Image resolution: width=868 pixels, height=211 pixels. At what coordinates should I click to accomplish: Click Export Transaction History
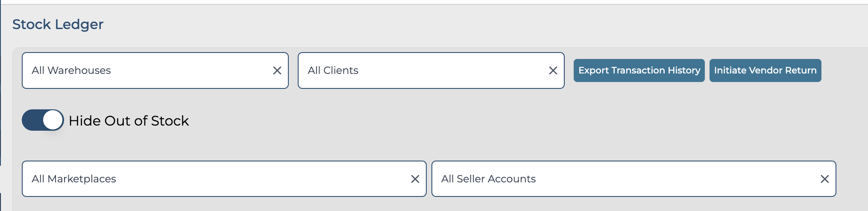[639, 70]
